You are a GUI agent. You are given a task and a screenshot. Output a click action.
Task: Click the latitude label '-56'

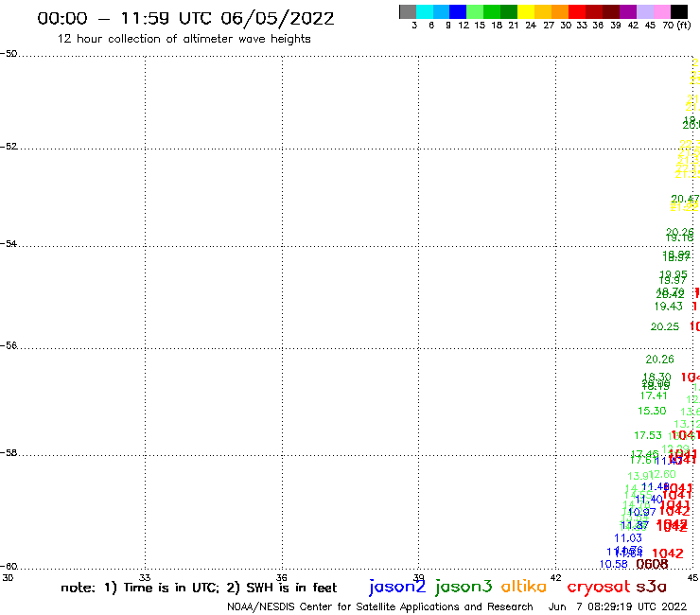[9, 345]
